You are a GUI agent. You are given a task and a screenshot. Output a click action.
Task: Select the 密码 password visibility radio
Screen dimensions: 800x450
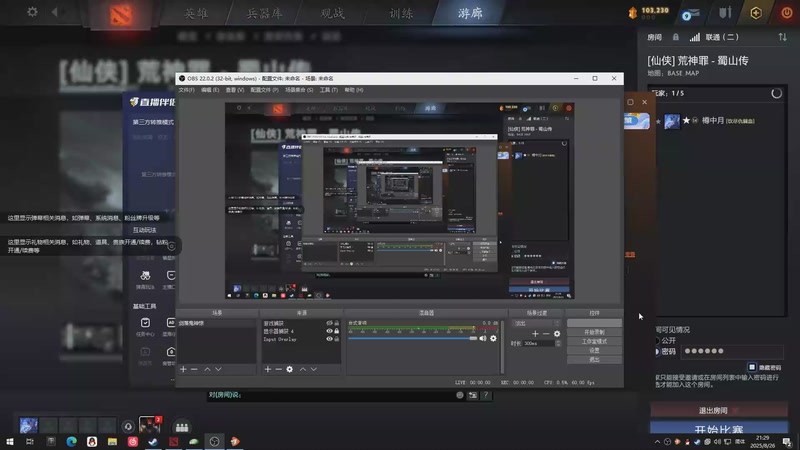657,352
